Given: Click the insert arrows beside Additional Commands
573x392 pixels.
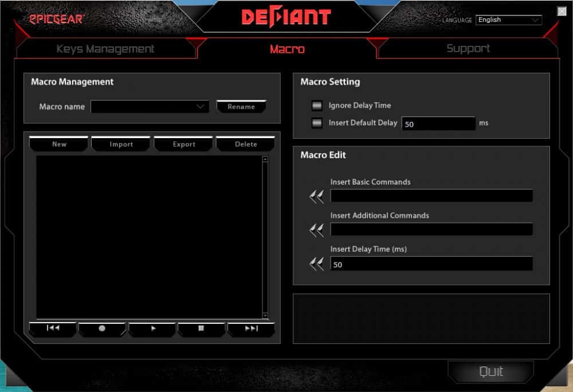Looking at the screenshot, I should coord(316,230).
